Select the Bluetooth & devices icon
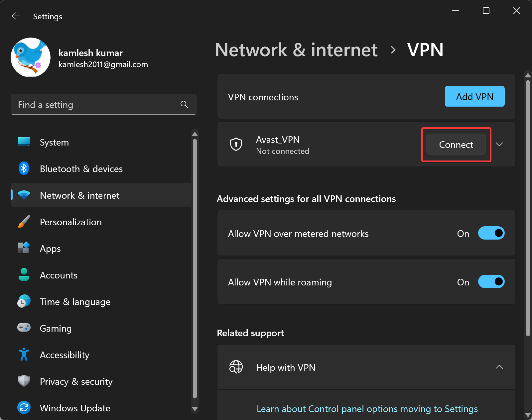The width and height of the screenshot is (532, 420). coord(24,168)
